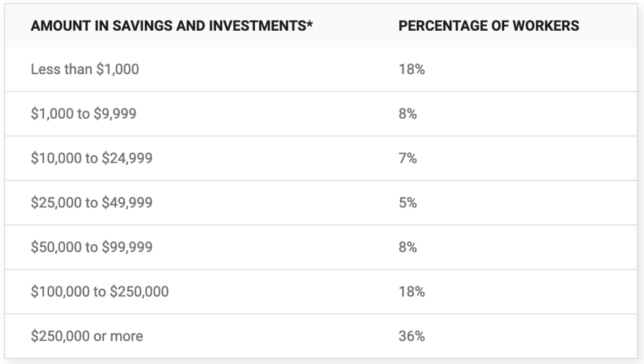Select the '$250,000 or more' cell
Image resolution: width=644 pixels, height=364 pixels.
[x=87, y=336]
